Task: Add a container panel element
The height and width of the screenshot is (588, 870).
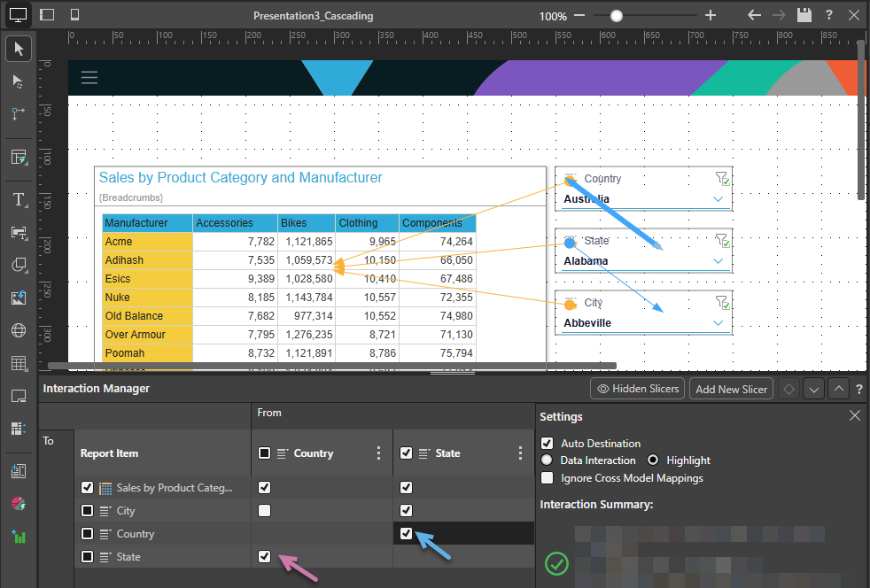Action: point(19,396)
